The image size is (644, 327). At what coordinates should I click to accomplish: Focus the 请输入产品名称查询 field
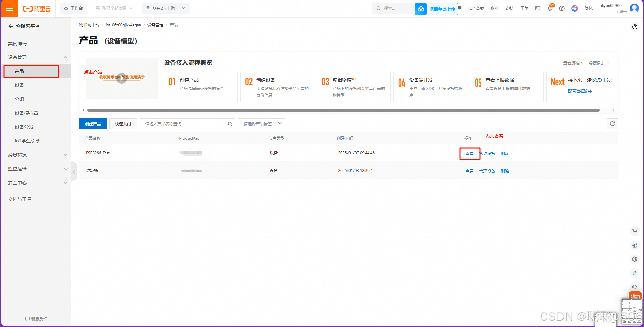pyautogui.click(x=183, y=124)
